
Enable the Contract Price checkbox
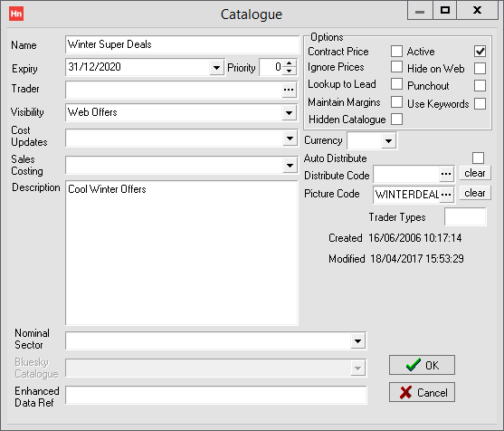(396, 51)
